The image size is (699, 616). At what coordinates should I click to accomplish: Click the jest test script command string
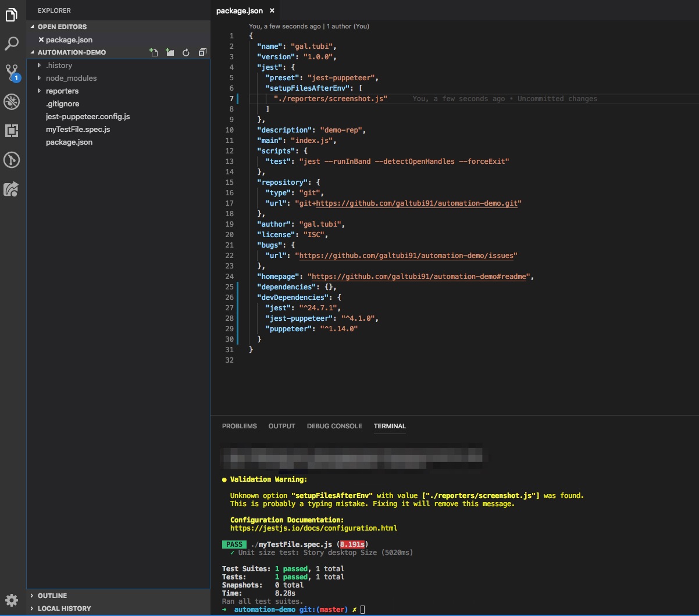point(404,162)
